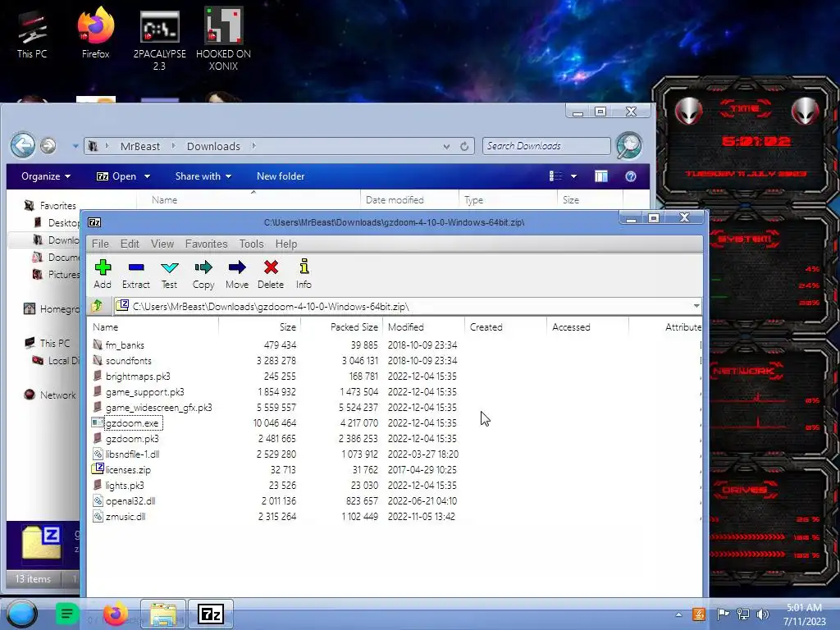Switch to File Explorer taskbar button
This screenshot has height=630, width=840.
(x=163, y=614)
